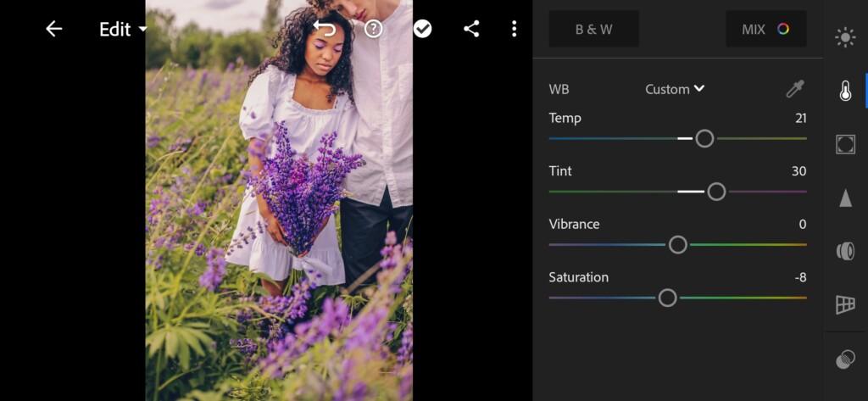Click the Temp label
Viewport: 868px width, 401px height.
coord(565,119)
